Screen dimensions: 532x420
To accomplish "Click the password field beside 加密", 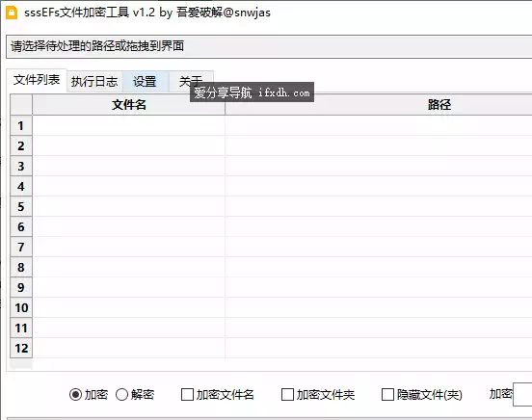I will (x=522, y=394).
